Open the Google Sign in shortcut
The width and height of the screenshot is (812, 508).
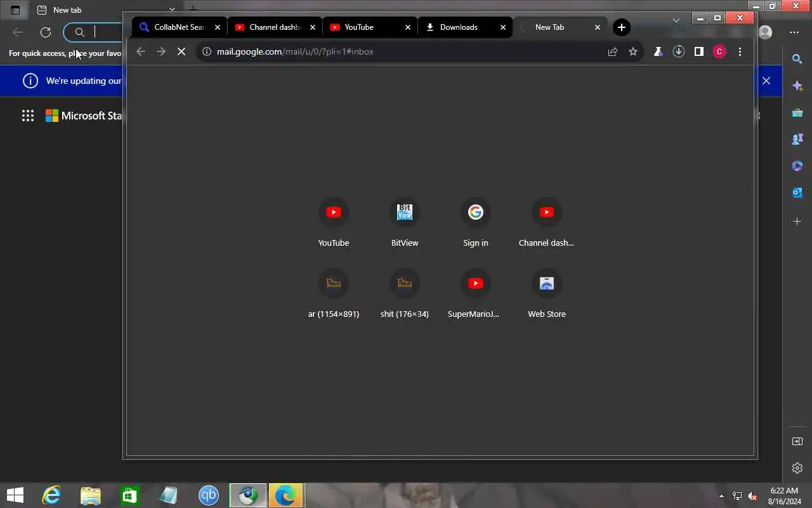tap(476, 222)
